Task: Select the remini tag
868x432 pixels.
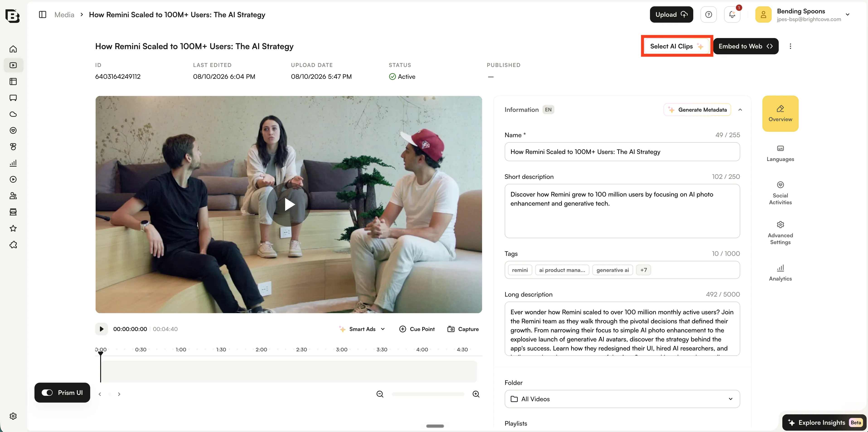Action: [x=520, y=270]
